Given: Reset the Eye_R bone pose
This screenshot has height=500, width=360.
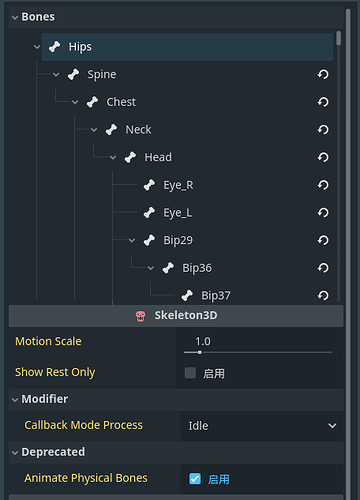Looking at the screenshot, I should coord(323,185).
